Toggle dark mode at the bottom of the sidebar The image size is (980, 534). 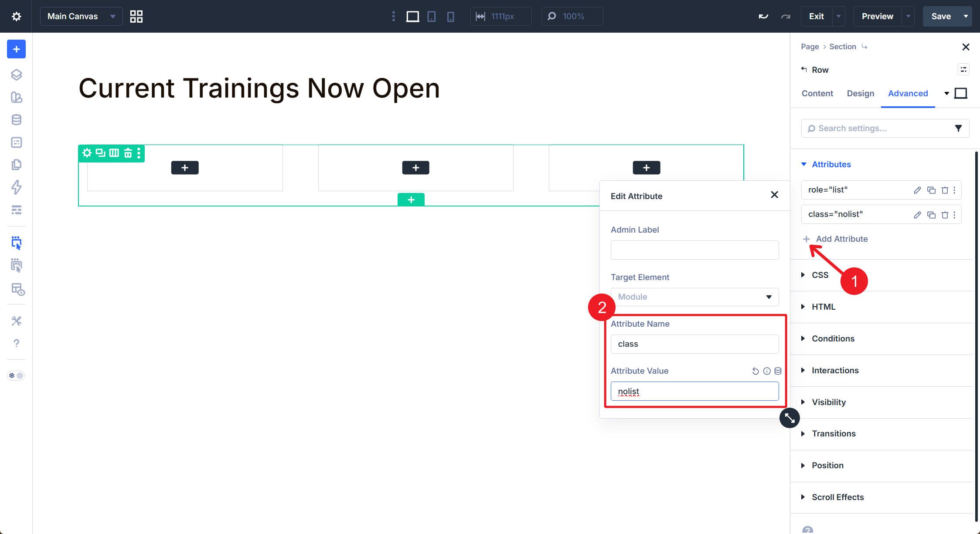coord(16,375)
